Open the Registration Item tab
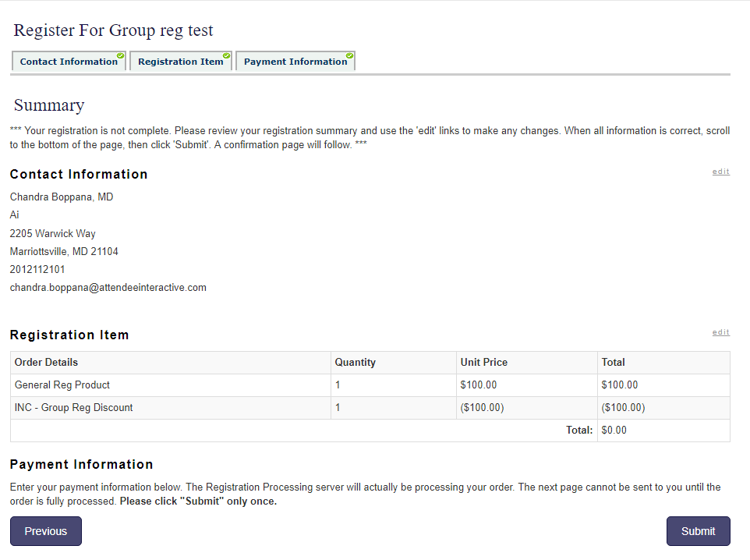Screen dimensions: 750x560 tap(180, 62)
